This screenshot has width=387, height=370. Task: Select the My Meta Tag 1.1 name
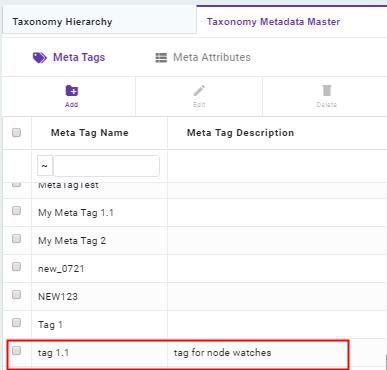point(76,213)
